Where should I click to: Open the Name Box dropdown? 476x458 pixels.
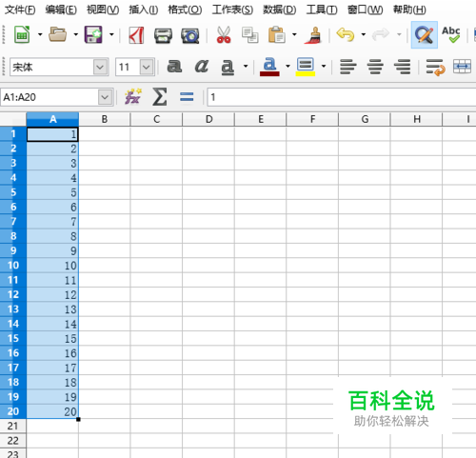[x=105, y=97]
